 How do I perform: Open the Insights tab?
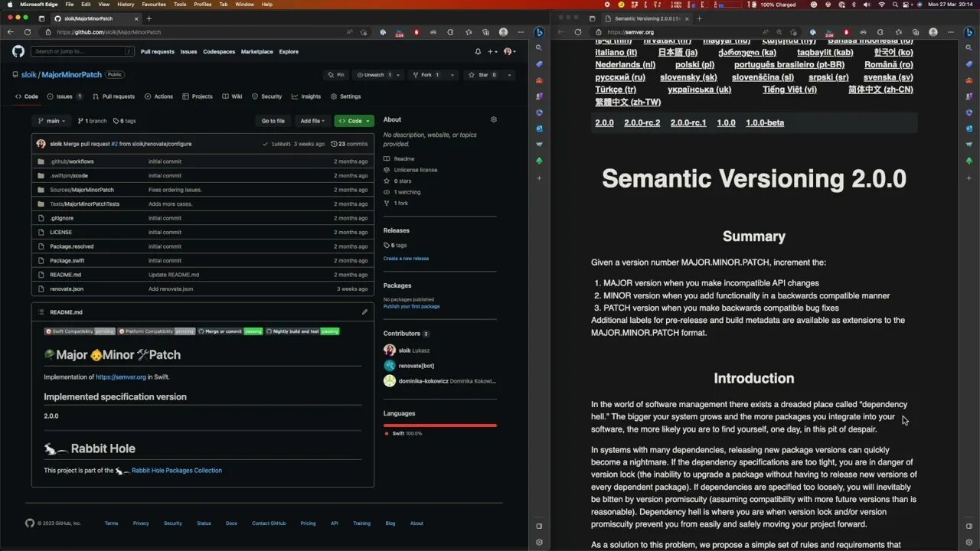[x=306, y=96]
